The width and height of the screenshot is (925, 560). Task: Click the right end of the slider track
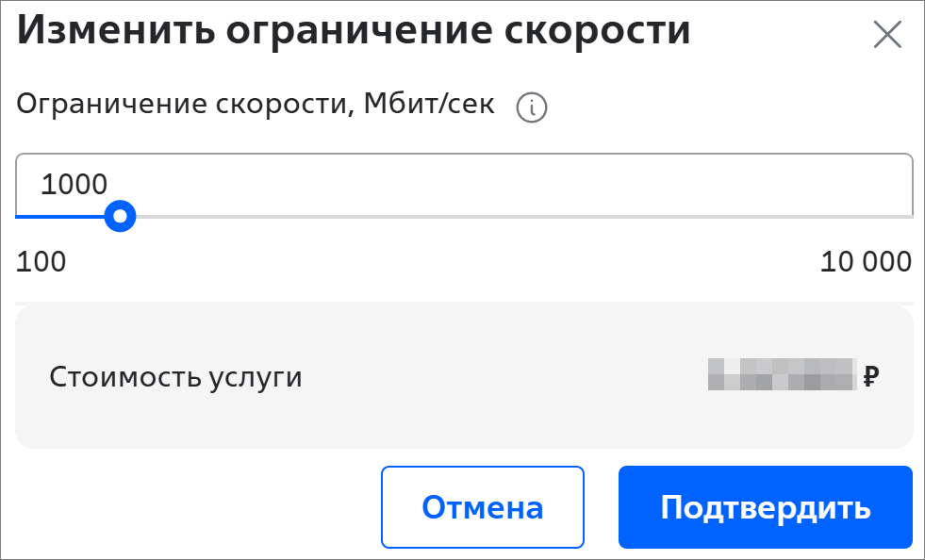coord(907,217)
